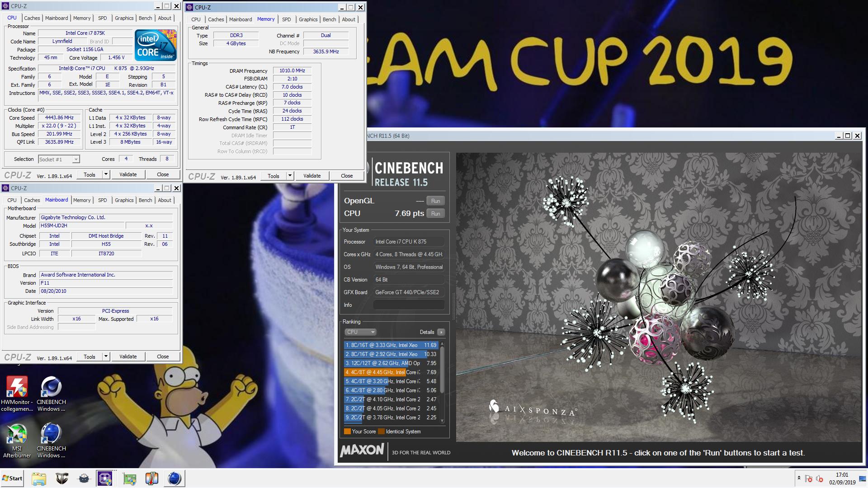Open Bench tab in top-left CPU-Z window
The width and height of the screenshot is (868, 488).
click(145, 18)
